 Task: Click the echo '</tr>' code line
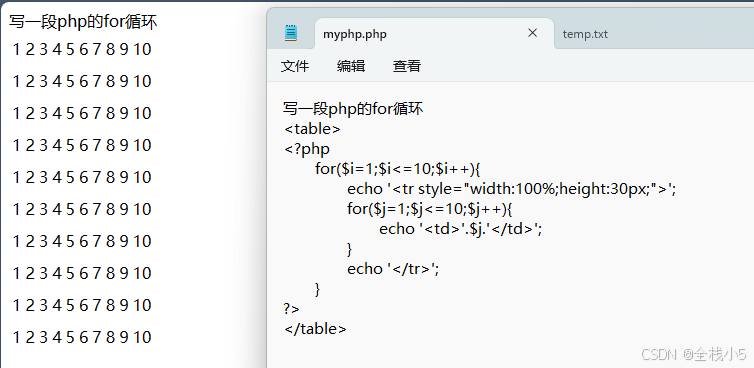click(393, 269)
